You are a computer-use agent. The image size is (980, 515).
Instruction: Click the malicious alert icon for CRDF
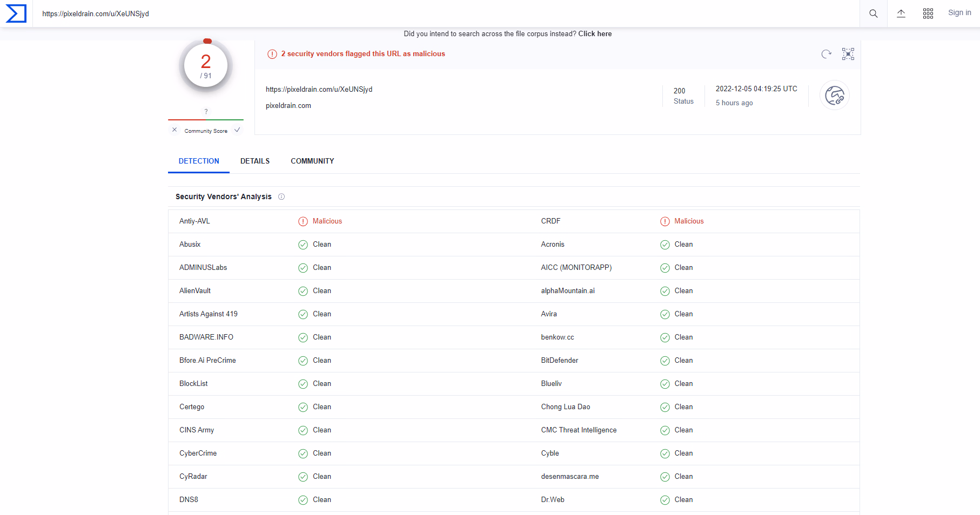pos(665,221)
